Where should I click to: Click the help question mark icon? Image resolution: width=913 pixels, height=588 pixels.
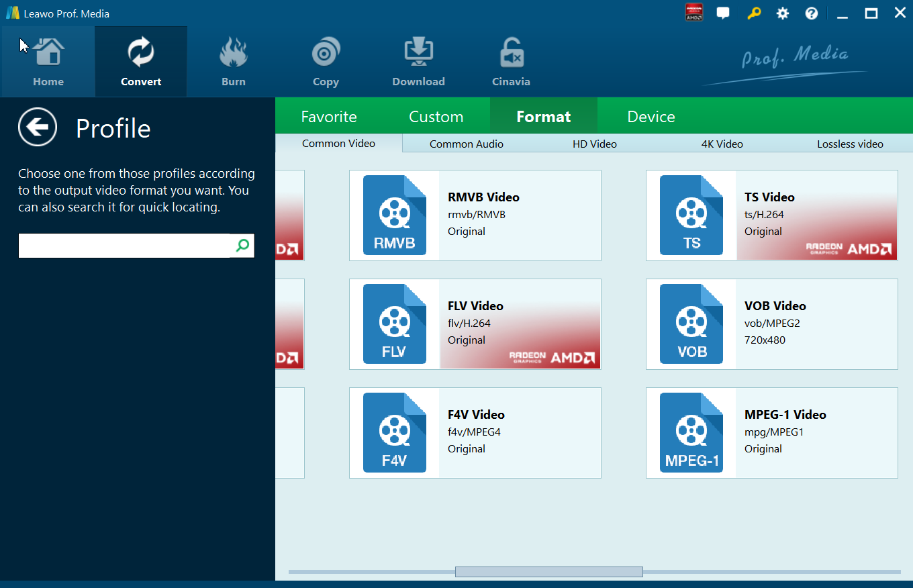coord(812,13)
